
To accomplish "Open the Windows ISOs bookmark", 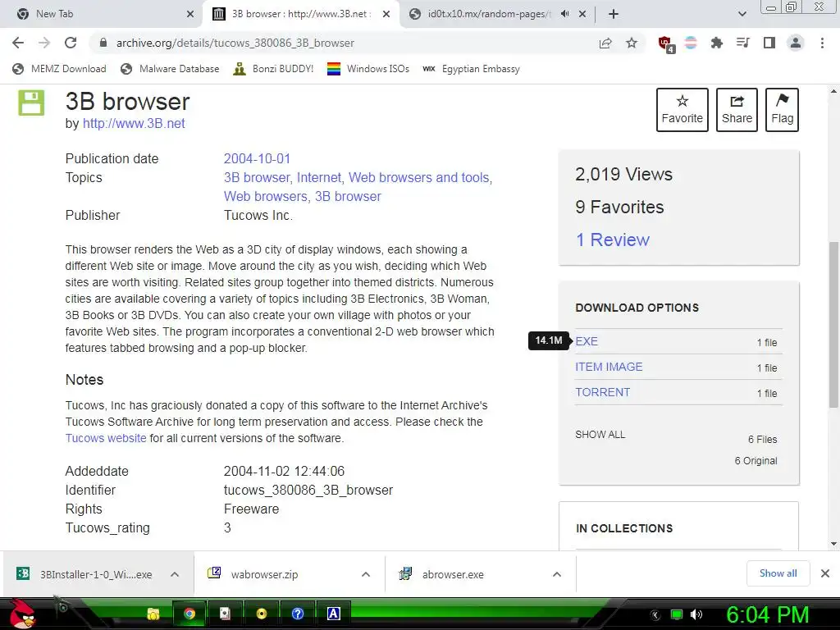I will point(368,69).
